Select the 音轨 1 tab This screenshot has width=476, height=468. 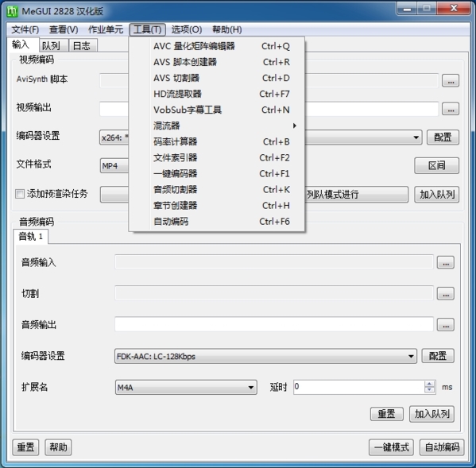click(31, 237)
